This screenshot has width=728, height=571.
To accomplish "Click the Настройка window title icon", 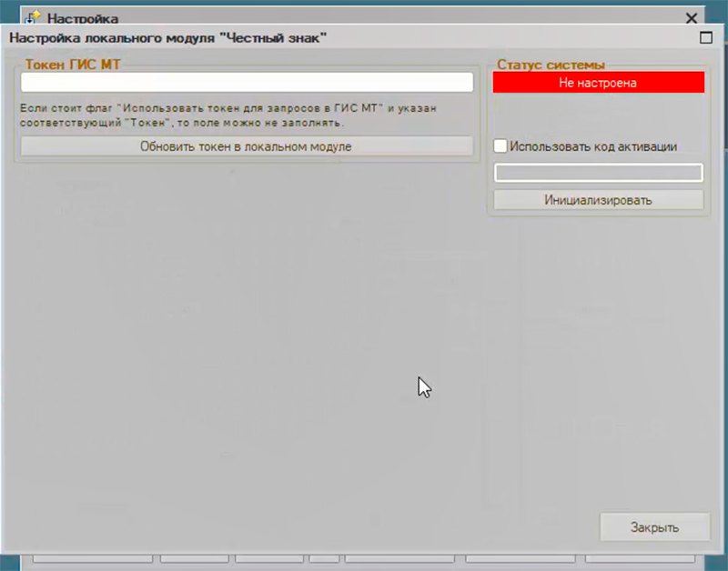I will [32, 17].
